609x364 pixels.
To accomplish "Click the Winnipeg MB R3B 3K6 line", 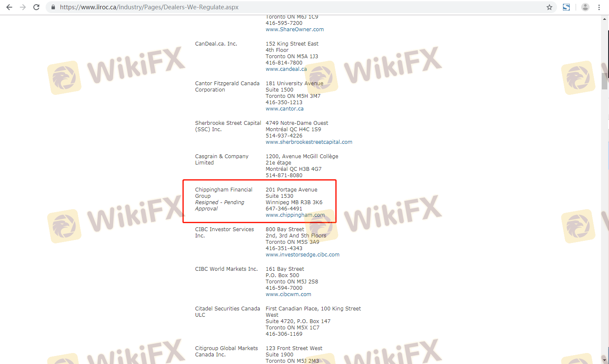I will (294, 202).
